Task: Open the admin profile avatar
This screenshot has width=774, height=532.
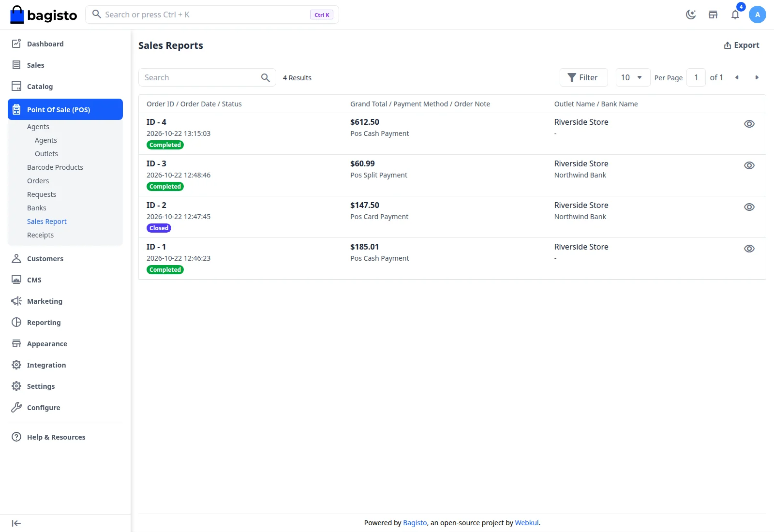Action: point(758,15)
